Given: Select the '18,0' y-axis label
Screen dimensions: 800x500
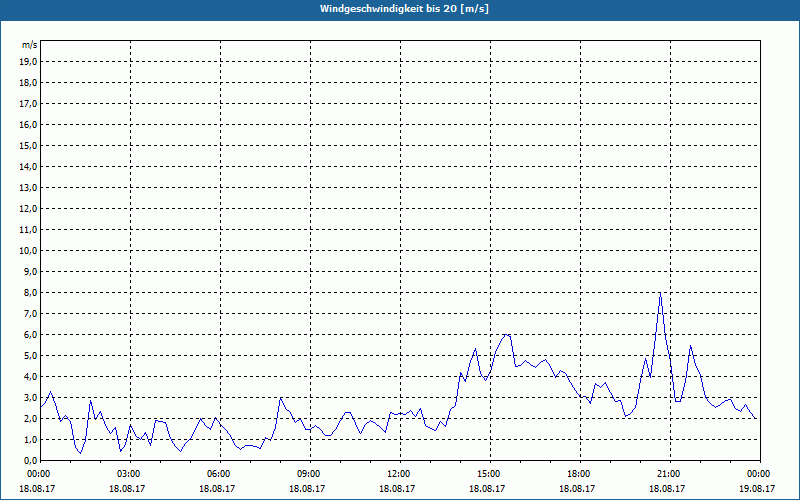Looking at the screenshot, I should pos(29,83).
